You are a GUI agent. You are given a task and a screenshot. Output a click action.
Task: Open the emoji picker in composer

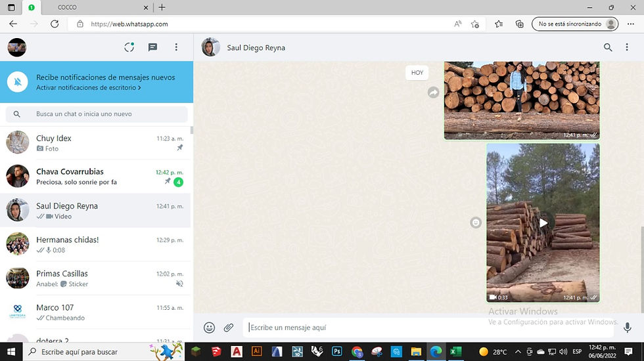[209, 328]
